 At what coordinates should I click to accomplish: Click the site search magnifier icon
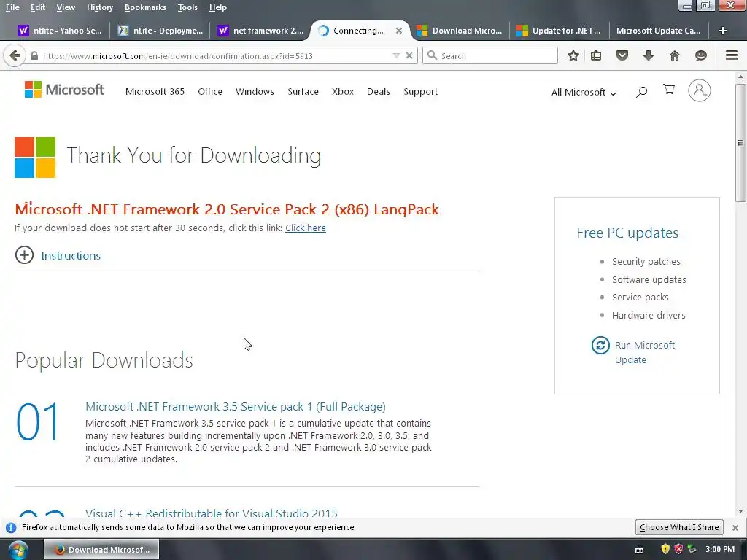[640, 92]
